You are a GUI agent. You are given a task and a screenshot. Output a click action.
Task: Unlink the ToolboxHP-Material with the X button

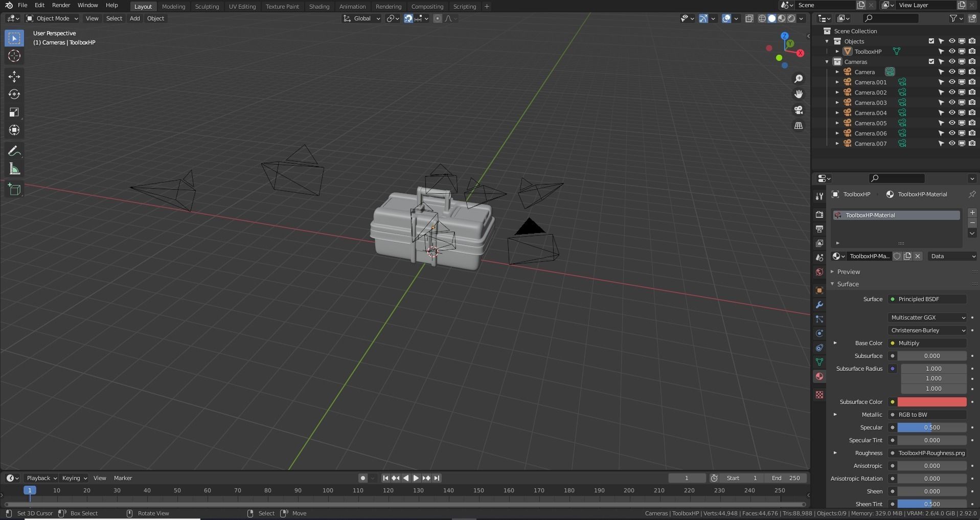tap(918, 256)
